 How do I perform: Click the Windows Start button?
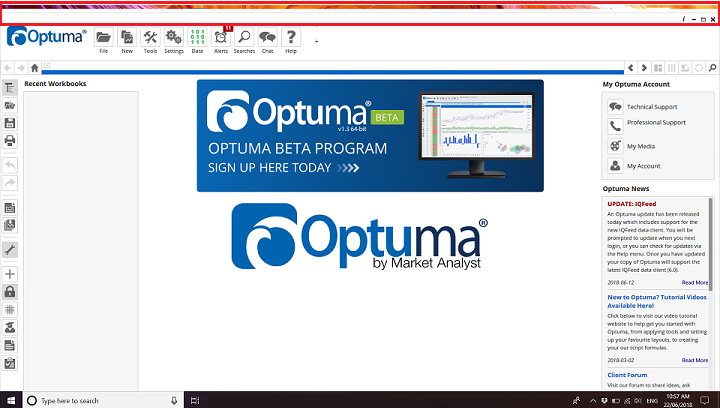10,400
